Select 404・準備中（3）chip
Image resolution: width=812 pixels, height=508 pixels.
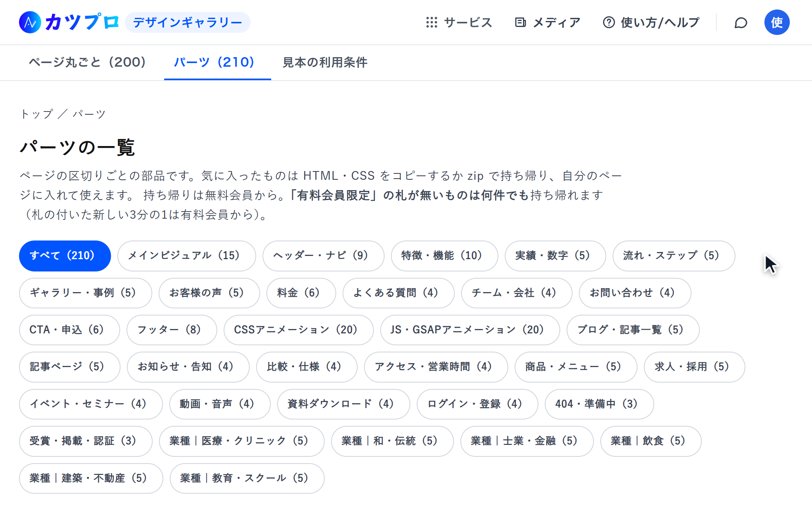coord(599,404)
